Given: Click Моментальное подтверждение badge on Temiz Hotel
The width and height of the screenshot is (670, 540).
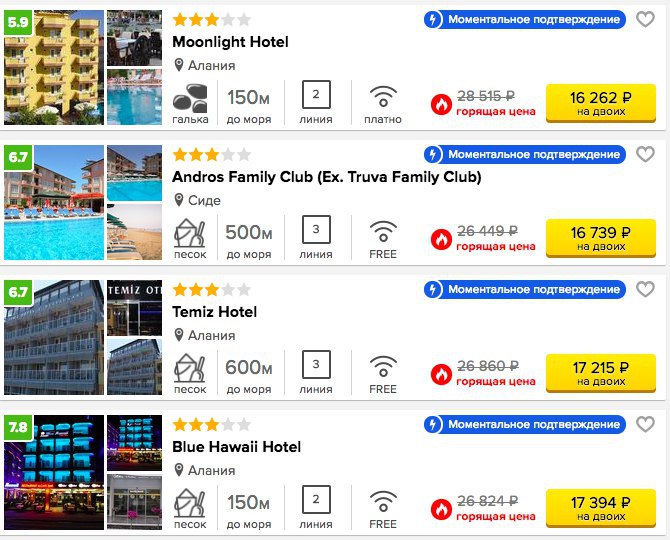Looking at the screenshot, I should (x=525, y=289).
